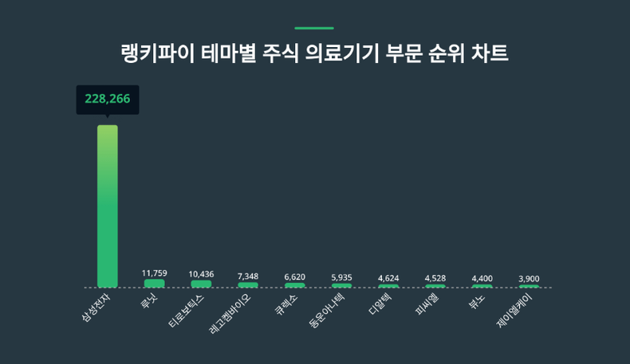Click the green line above title
The height and width of the screenshot is (364, 630).
[314, 28]
